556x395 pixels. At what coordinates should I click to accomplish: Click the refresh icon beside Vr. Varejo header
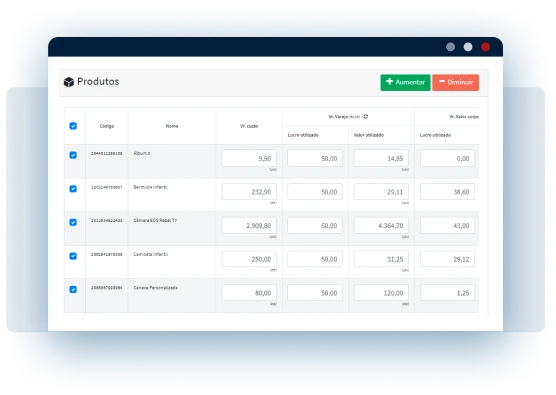point(366,116)
